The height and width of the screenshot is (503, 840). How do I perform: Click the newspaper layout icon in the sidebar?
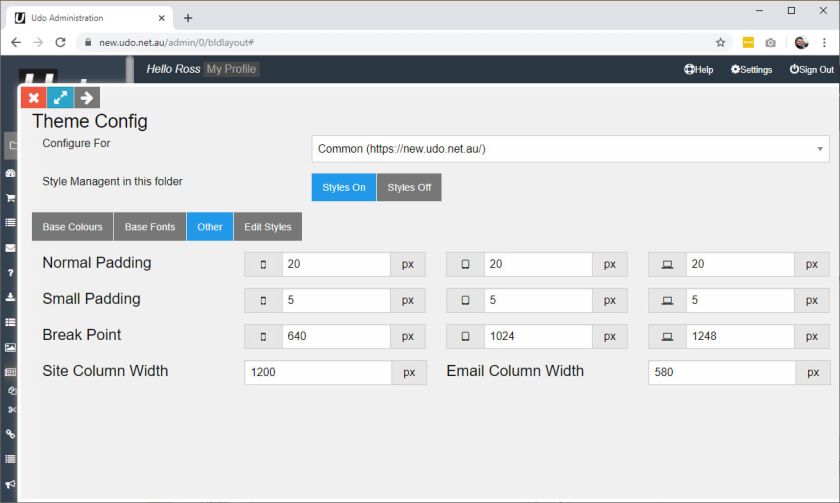pyautogui.click(x=10, y=372)
